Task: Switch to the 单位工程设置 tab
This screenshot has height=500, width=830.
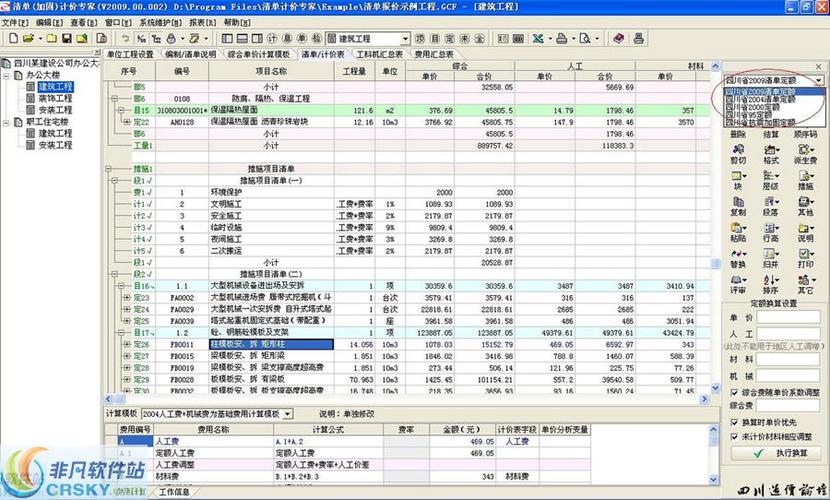Action: (x=130, y=54)
